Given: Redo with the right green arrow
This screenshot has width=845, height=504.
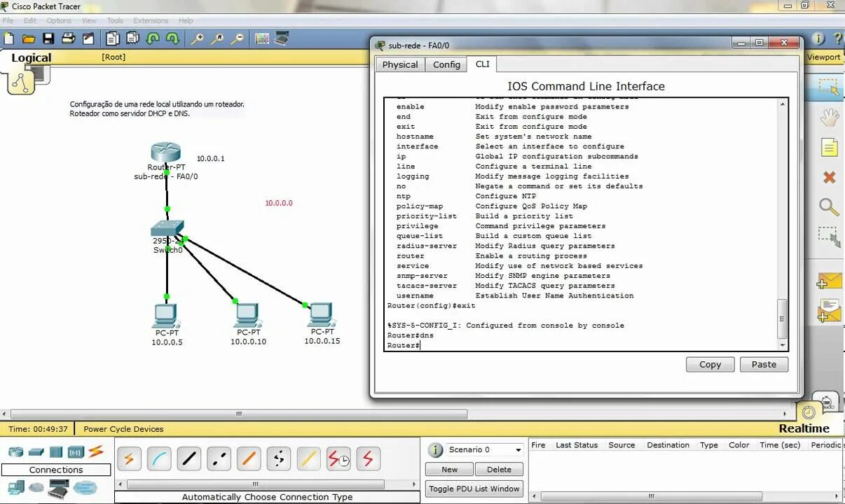Looking at the screenshot, I should 172,38.
